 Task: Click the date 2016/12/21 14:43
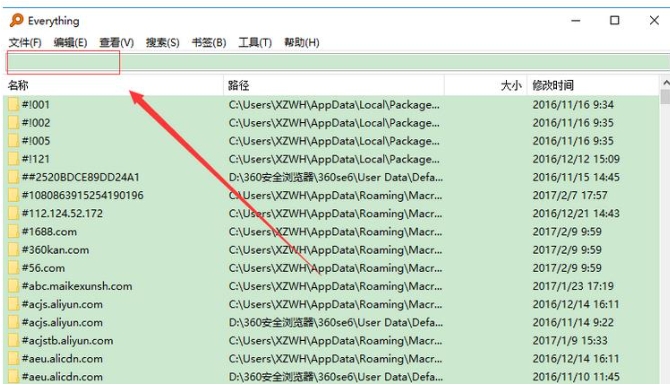[576, 214]
